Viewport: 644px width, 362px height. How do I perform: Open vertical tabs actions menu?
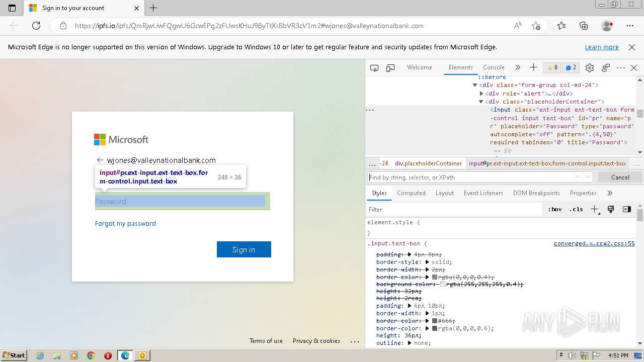[12, 8]
